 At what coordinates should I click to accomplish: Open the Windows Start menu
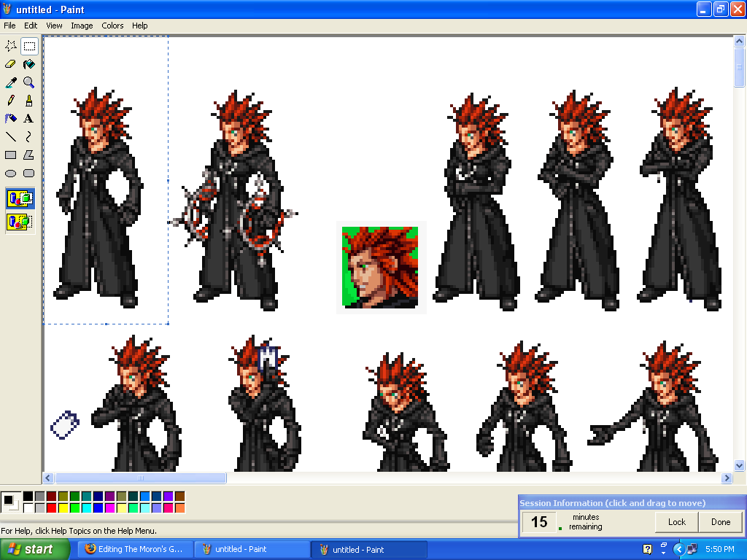coord(34,549)
